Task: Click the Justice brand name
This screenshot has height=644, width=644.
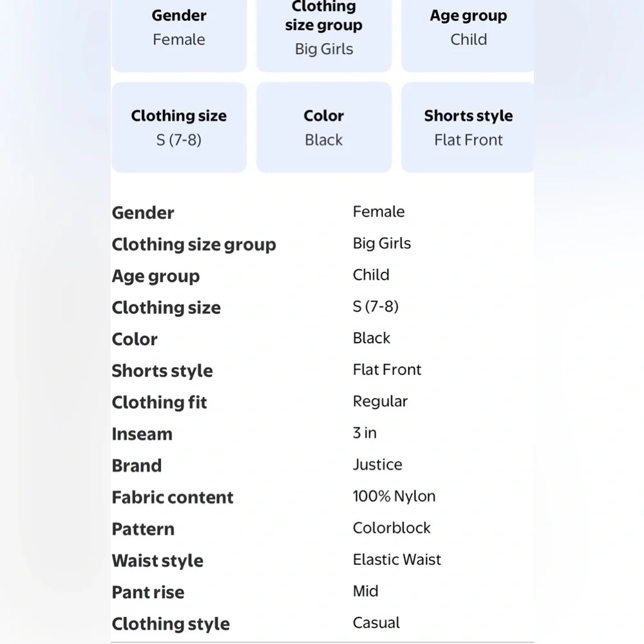Action: [377, 464]
